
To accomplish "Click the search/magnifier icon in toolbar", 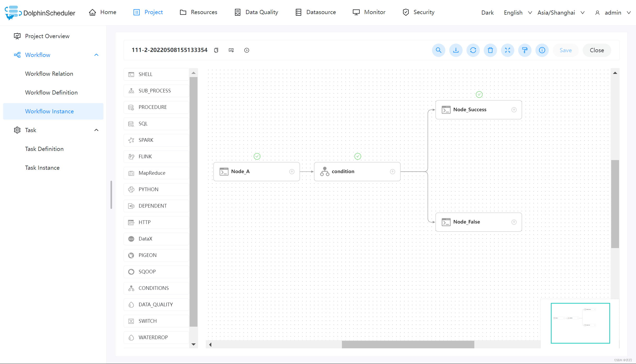I will pos(438,50).
